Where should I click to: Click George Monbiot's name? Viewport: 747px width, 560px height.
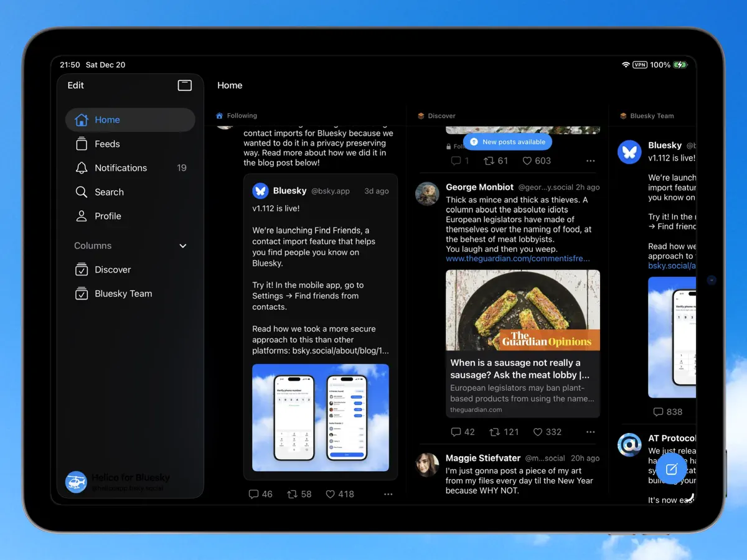coord(480,187)
